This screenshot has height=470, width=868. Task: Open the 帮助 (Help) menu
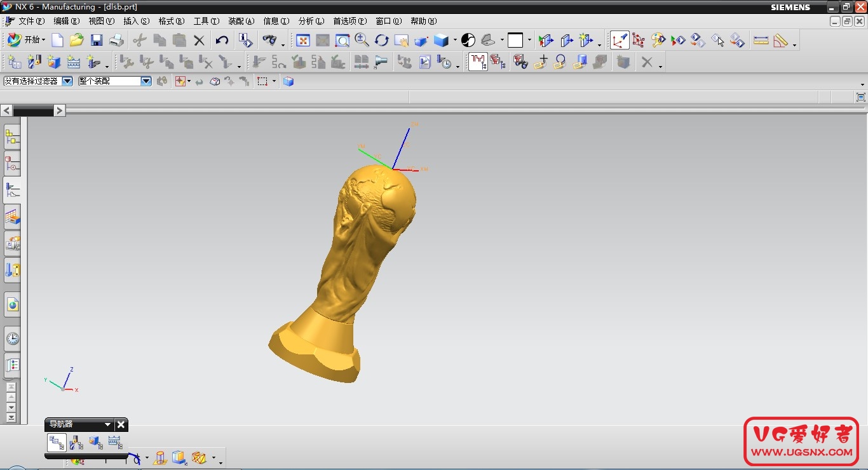pos(424,21)
